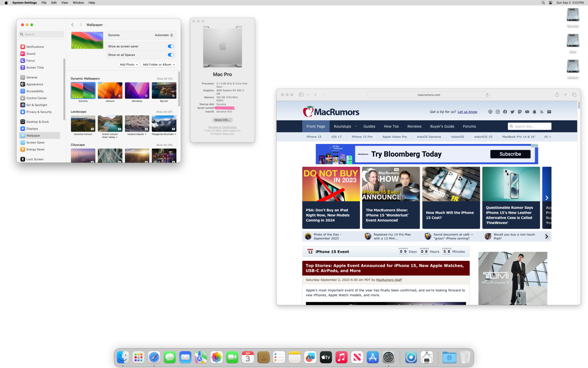Select the Forums tab on MacRumors
588x368 pixels.
tap(469, 127)
